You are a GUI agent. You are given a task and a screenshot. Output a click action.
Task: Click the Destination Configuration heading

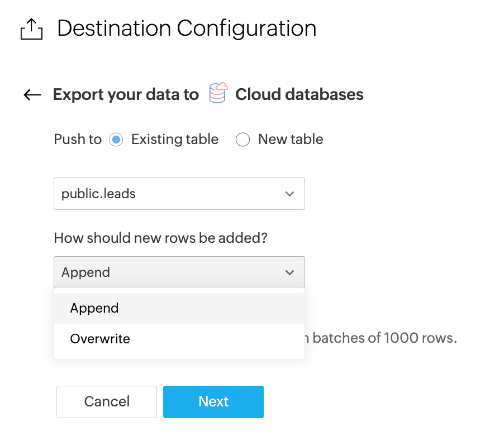pyautogui.click(x=187, y=28)
